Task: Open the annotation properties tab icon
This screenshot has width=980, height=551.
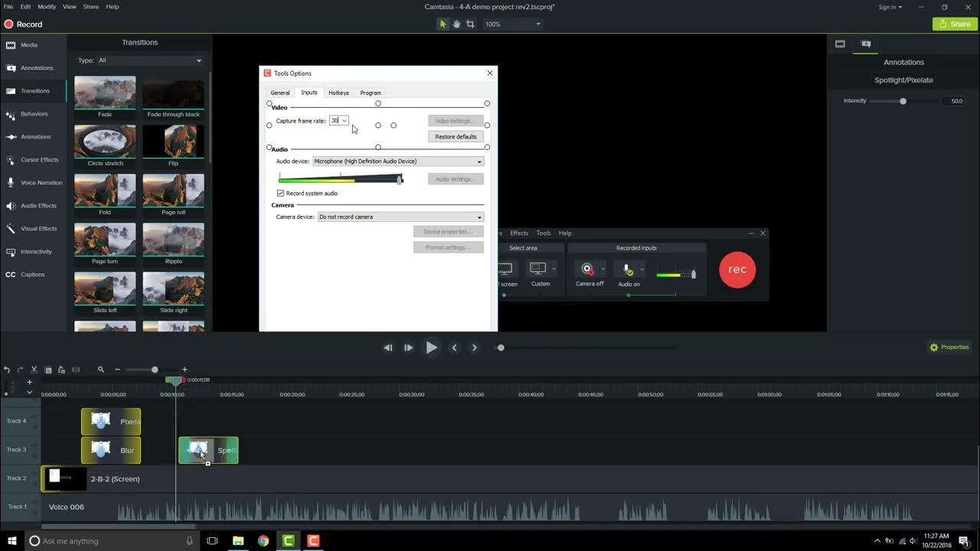Action: point(866,44)
